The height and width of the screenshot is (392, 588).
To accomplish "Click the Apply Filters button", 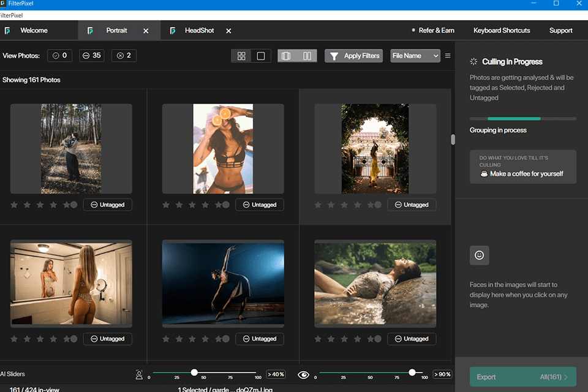I will [x=353, y=56].
